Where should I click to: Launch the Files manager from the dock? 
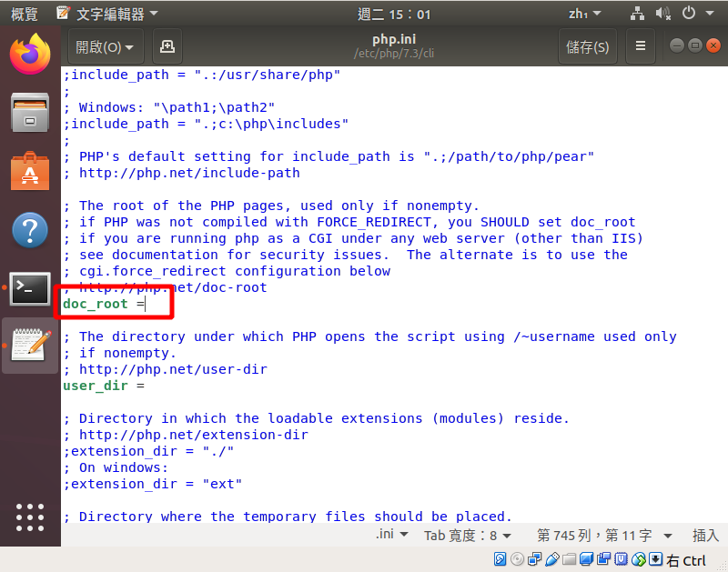pyautogui.click(x=30, y=113)
